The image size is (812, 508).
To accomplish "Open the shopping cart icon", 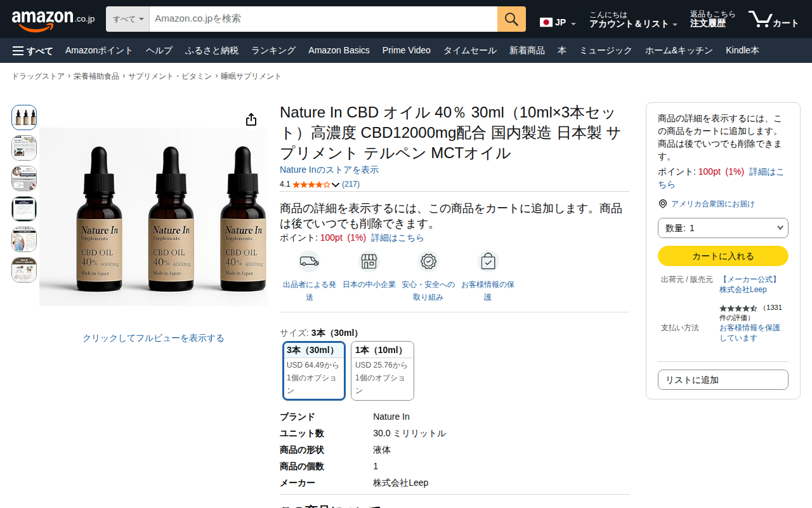I will coord(773,19).
